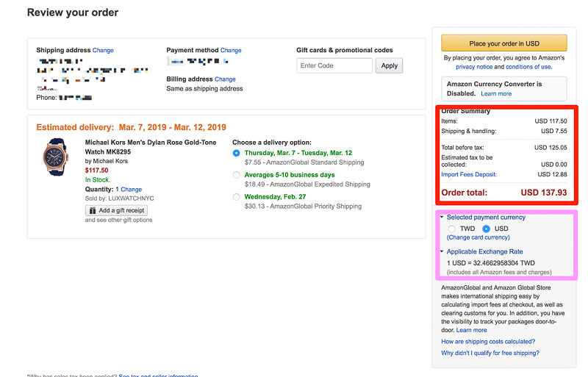This screenshot has height=377, width=588.
Task: Open Import Fees Deposit details
Action: point(469,174)
